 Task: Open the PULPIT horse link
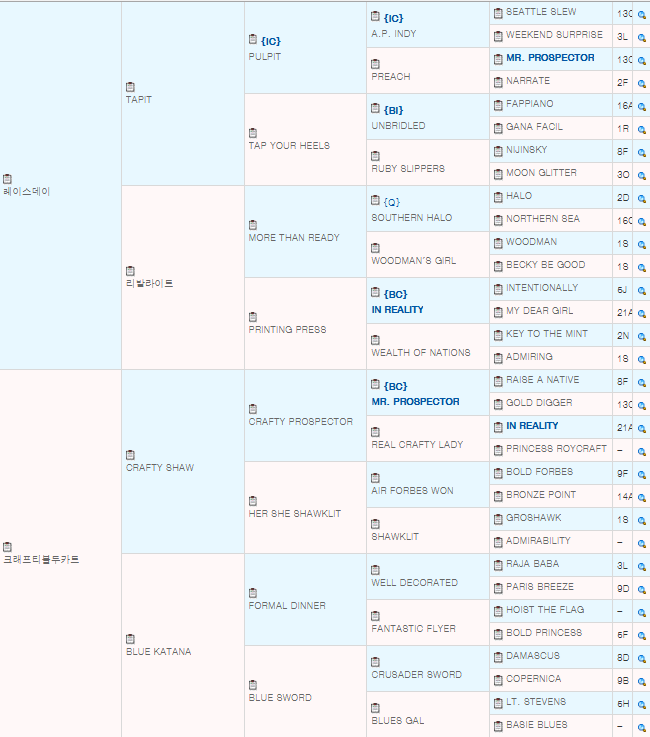click(x=265, y=57)
